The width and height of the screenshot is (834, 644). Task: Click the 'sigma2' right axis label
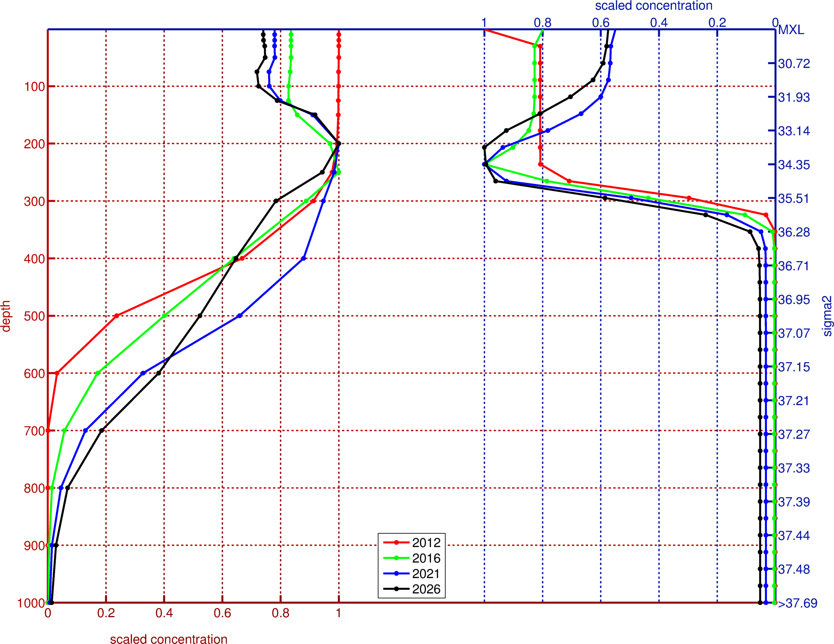tap(827, 316)
